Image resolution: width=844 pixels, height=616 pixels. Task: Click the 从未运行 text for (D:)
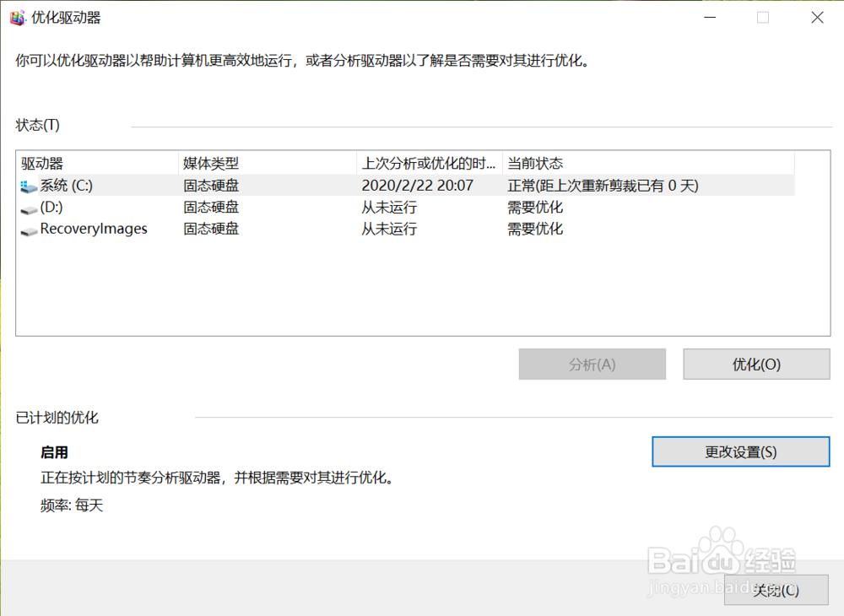pos(388,207)
